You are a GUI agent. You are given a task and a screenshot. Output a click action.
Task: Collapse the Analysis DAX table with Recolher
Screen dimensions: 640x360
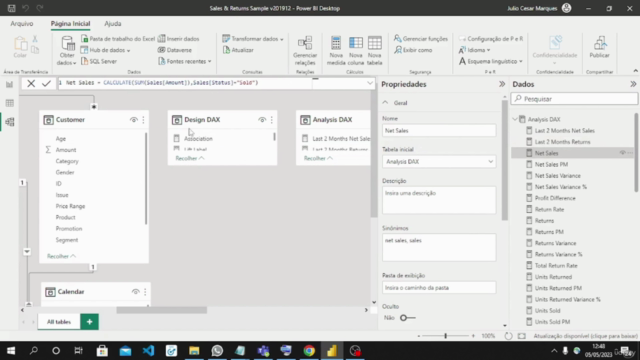pyautogui.click(x=318, y=158)
